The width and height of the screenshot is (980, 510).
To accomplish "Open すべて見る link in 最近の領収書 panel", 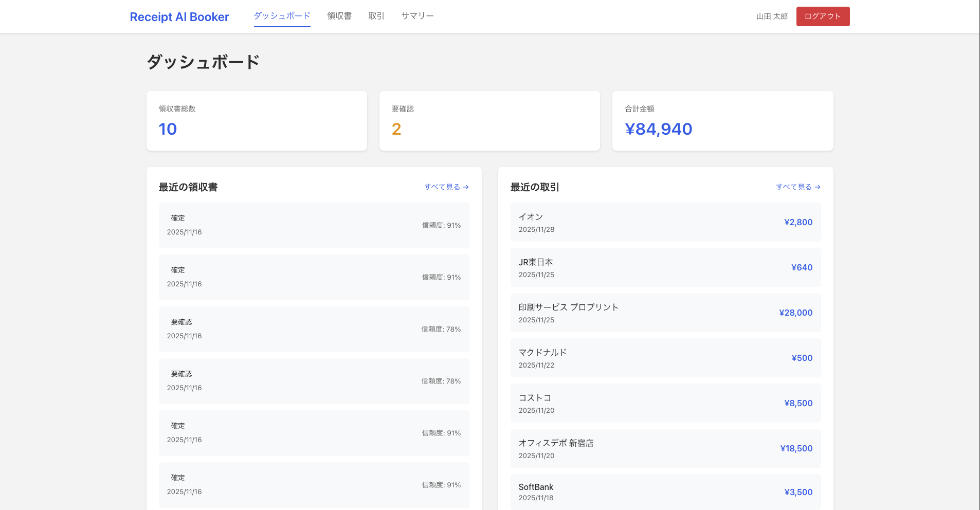I will pos(442,187).
